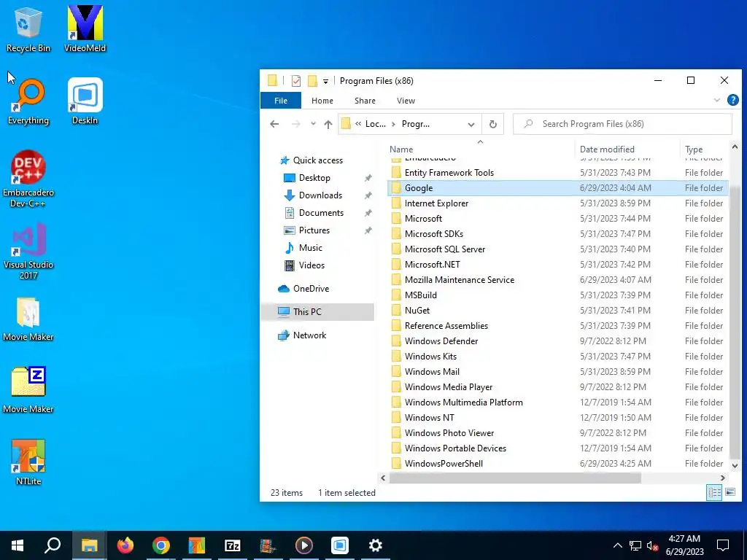747x560 pixels.
Task: Select the WindowsPowerShell folder
Action: 557,463
